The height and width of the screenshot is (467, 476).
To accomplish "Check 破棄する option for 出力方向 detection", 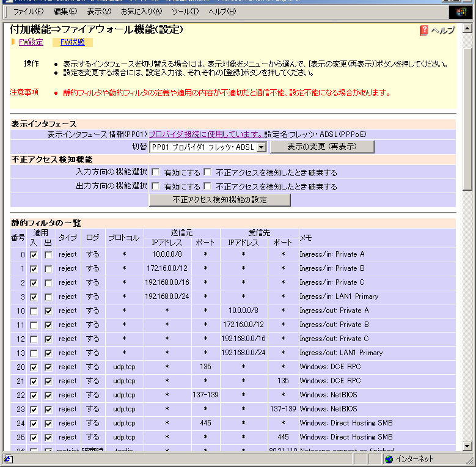I will pos(208,186).
